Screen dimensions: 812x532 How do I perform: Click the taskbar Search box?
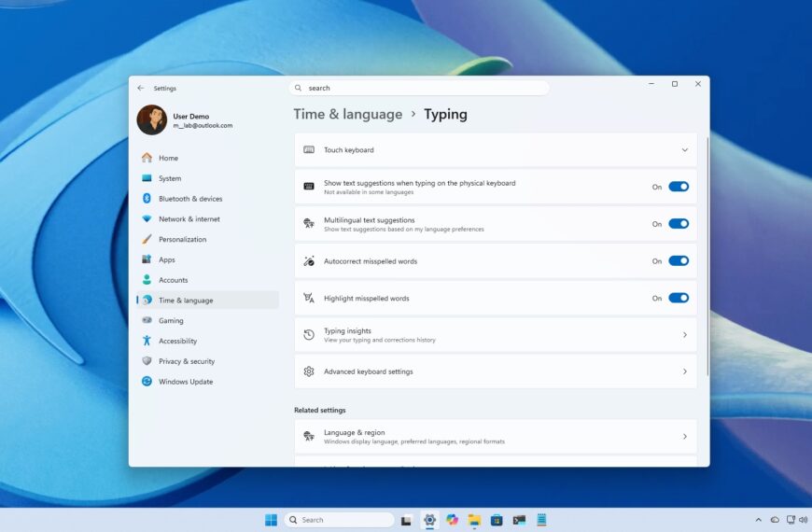[339, 520]
